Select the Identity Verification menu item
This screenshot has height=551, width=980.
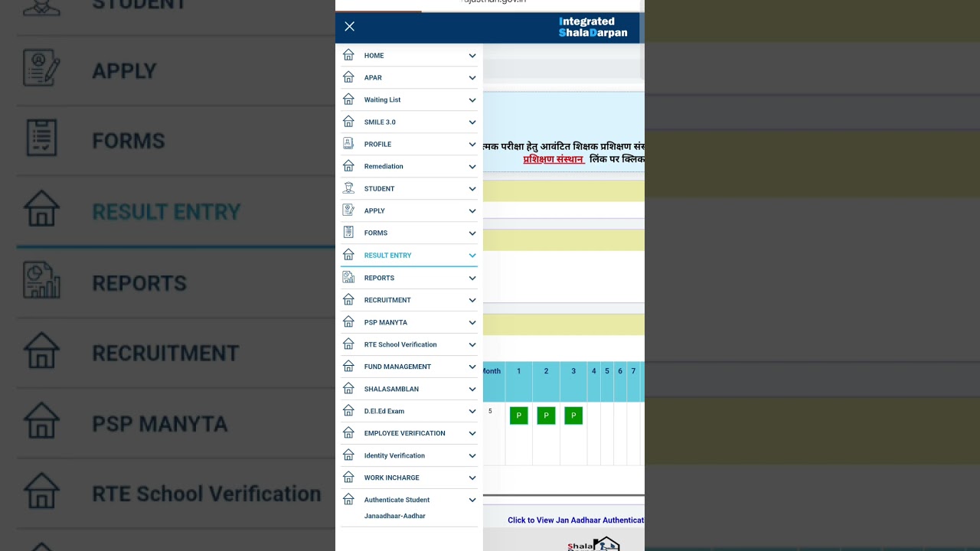tap(409, 455)
